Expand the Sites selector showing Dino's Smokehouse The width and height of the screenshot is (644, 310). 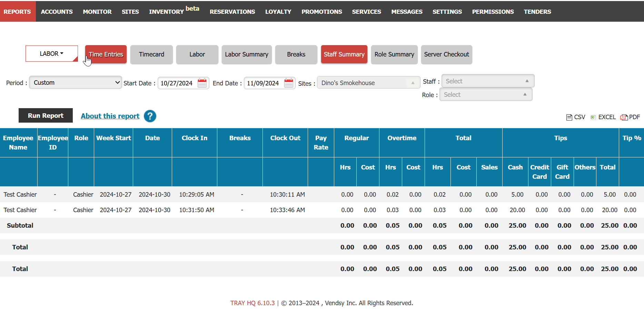pyautogui.click(x=368, y=83)
